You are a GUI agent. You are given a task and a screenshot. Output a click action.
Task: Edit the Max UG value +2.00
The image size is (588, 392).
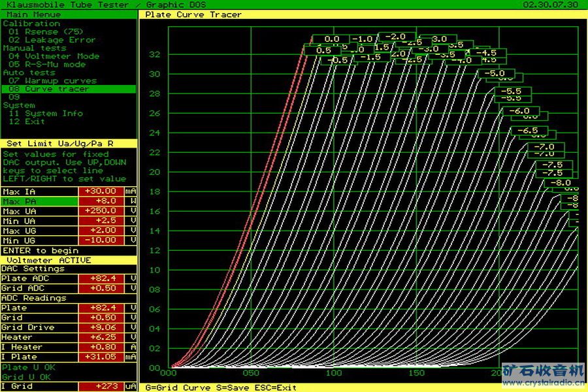pyautogui.click(x=101, y=231)
